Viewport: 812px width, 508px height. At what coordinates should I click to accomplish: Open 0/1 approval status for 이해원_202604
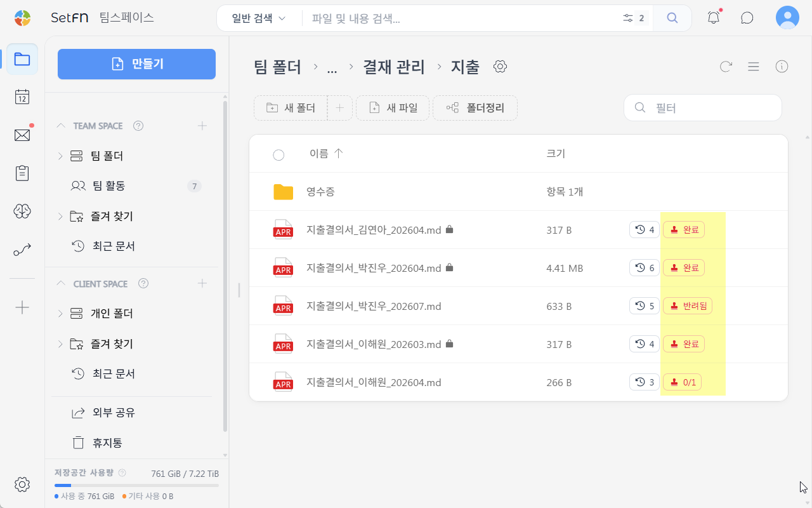coord(682,382)
